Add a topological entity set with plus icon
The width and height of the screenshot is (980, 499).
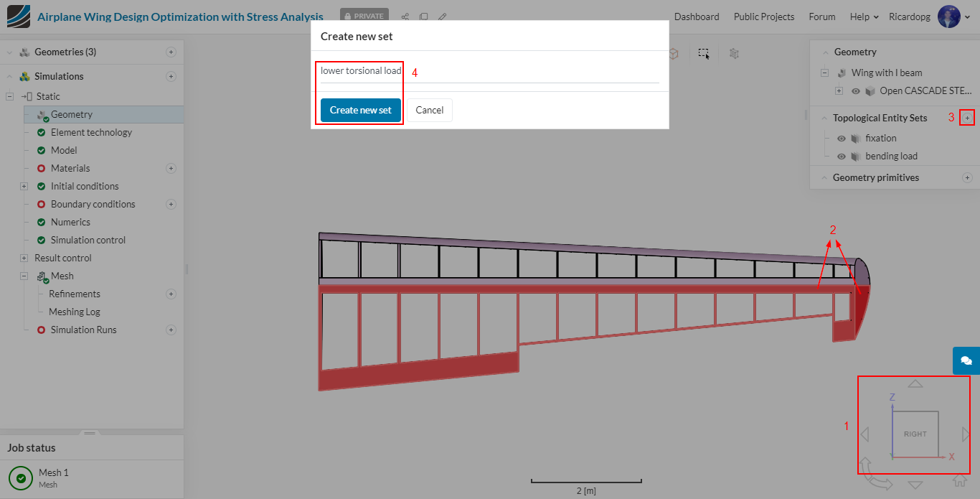pyautogui.click(x=967, y=118)
